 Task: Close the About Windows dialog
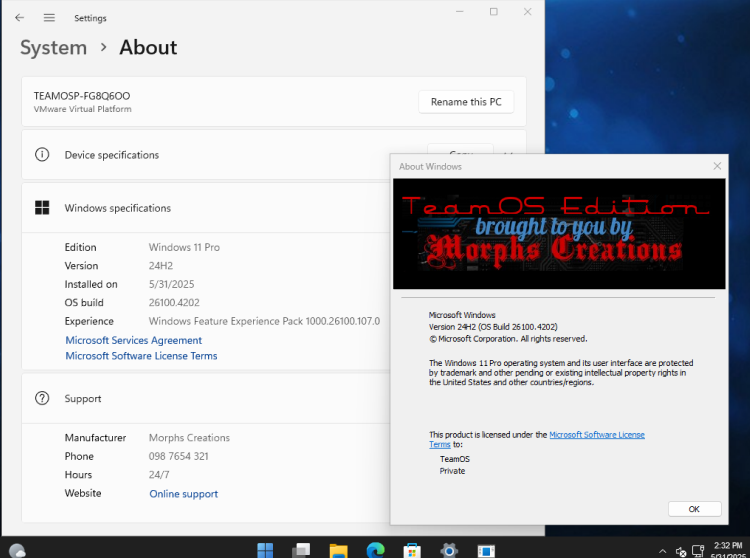pos(717,166)
